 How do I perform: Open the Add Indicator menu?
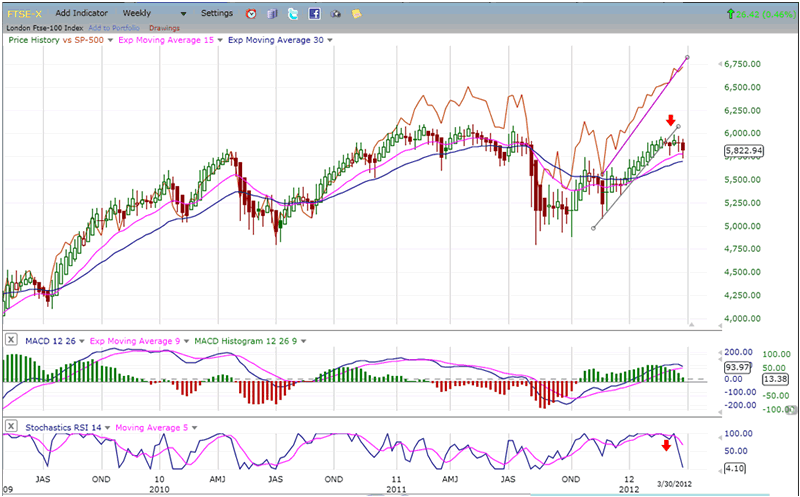point(83,14)
